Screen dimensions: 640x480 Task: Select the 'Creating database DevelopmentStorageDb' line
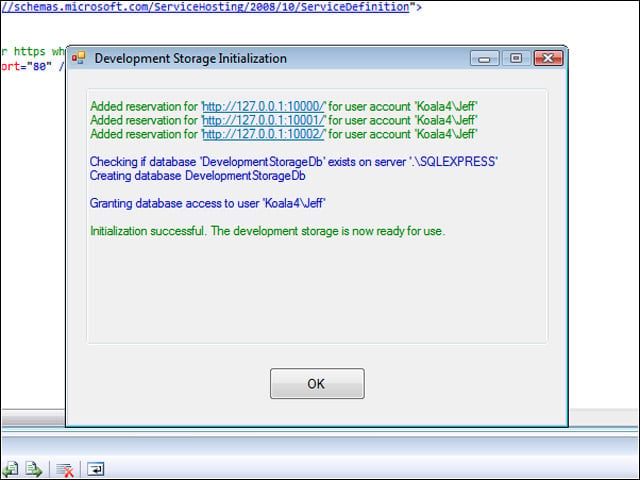[198, 176]
